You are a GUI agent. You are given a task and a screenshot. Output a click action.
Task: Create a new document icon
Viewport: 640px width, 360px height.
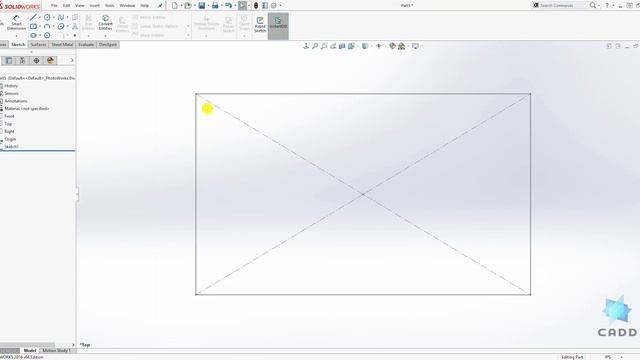[175, 5]
